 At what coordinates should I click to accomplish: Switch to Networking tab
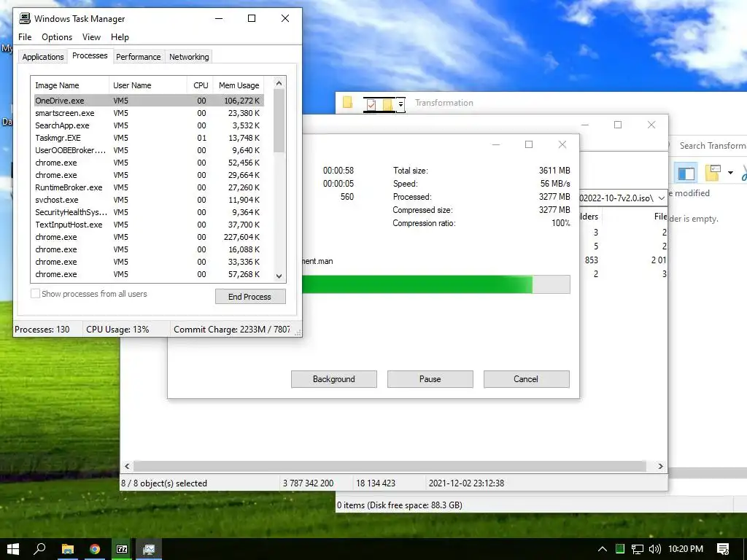coord(189,57)
